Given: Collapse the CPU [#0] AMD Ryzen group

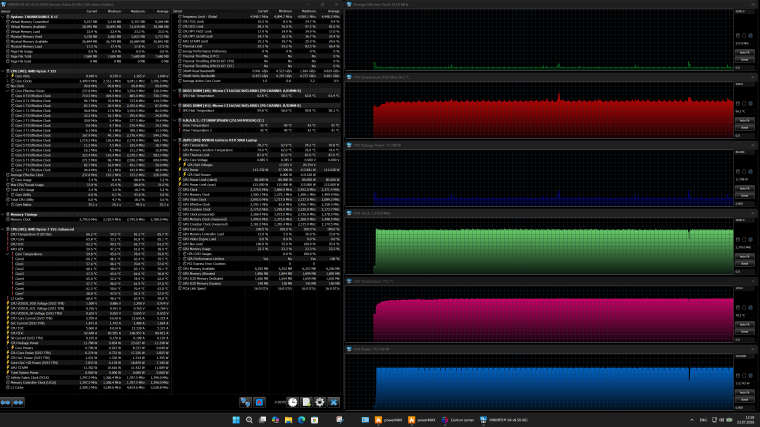Looking at the screenshot, I should 3,71.
